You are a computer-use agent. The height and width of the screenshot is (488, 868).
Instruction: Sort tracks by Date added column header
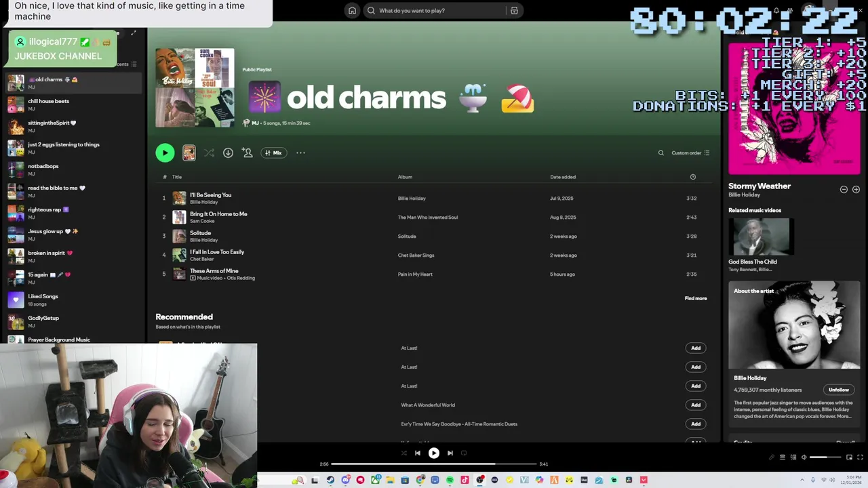[x=563, y=177]
